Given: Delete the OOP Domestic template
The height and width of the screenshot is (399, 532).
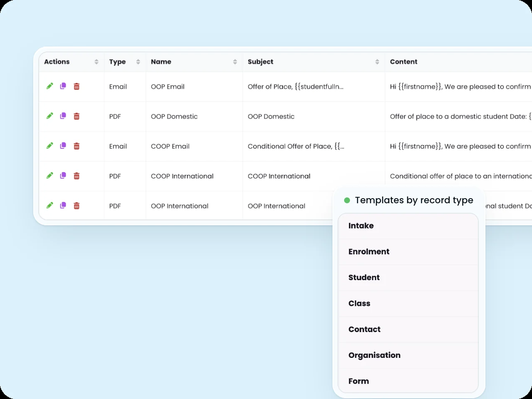Looking at the screenshot, I should click(x=76, y=116).
